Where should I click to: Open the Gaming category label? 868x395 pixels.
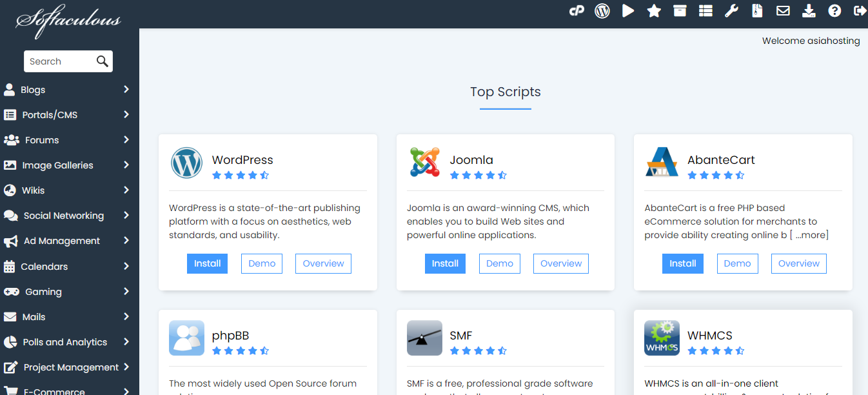(x=43, y=292)
